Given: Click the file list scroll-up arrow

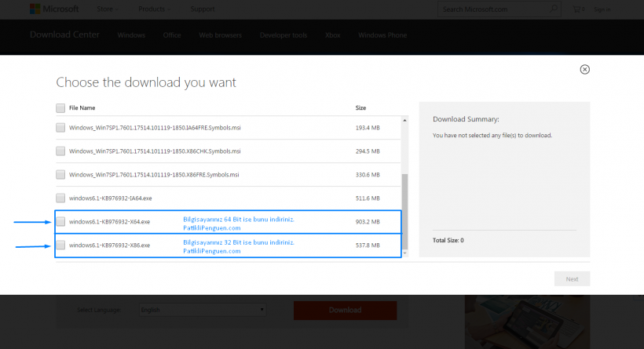Looking at the screenshot, I should coord(405,120).
